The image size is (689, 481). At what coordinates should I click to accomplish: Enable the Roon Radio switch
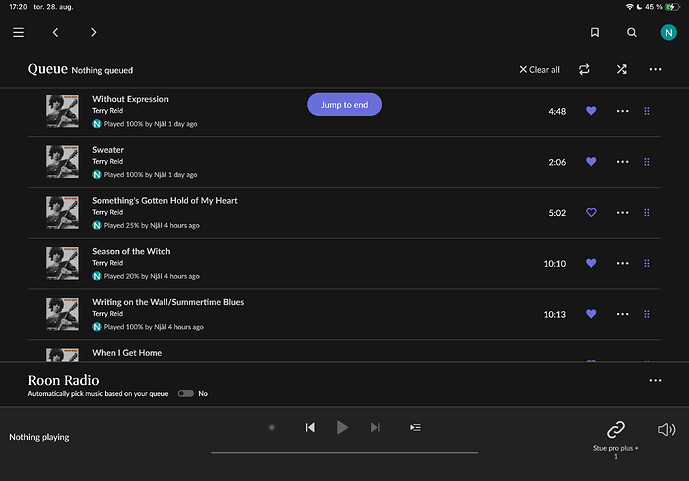pos(185,393)
